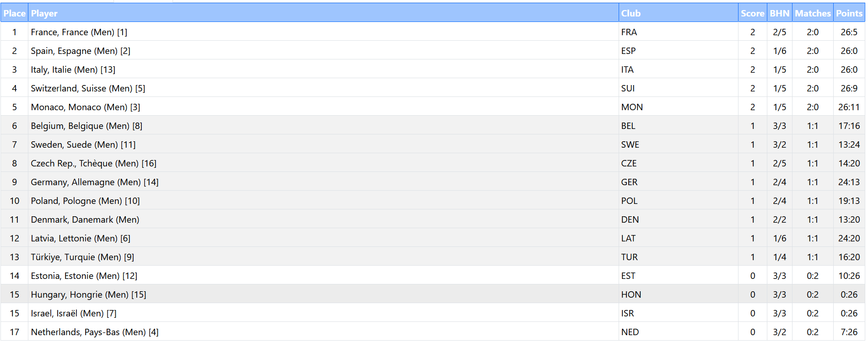The image size is (868, 342).
Task: Select the France, France (Men) [1] row
Action: pyautogui.click(x=79, y=32)
